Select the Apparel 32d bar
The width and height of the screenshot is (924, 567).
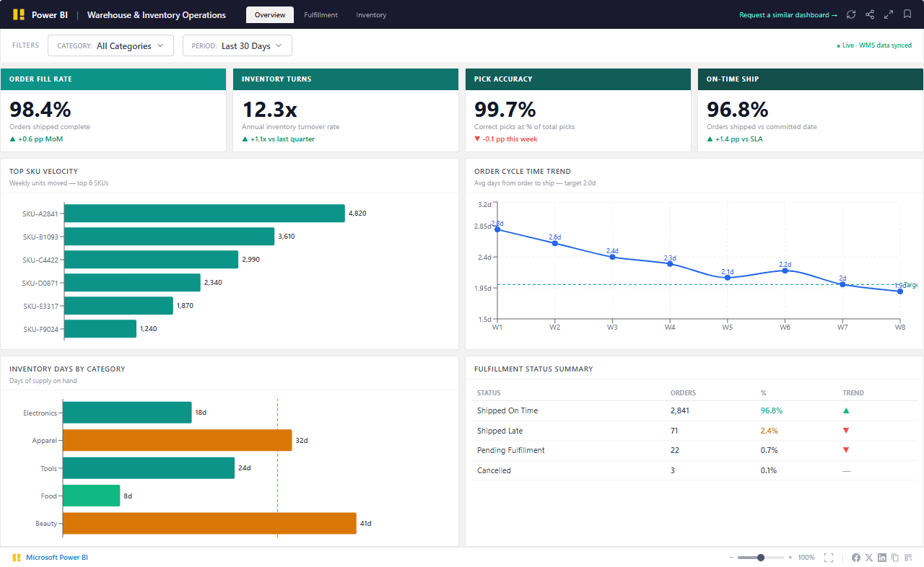click(x=178, y=440)
